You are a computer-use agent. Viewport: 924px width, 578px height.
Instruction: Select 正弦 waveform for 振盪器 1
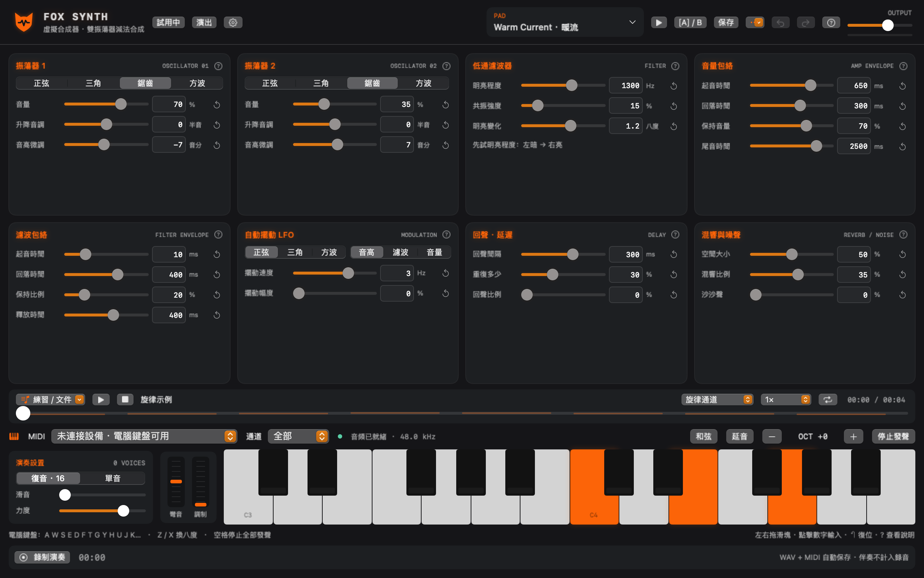point(41,83)
